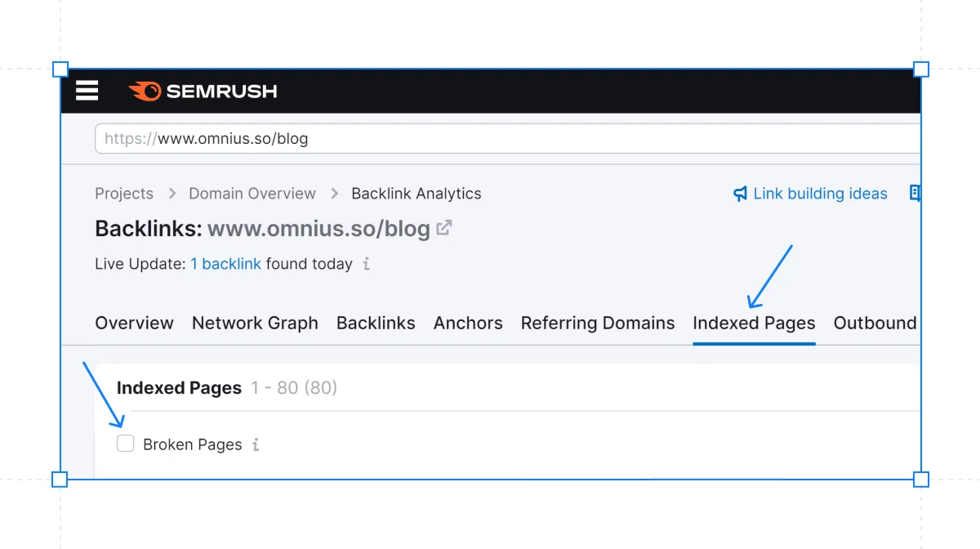Open the user manual book icon
This screenshot has width=980, height=549.
(915, 194)
